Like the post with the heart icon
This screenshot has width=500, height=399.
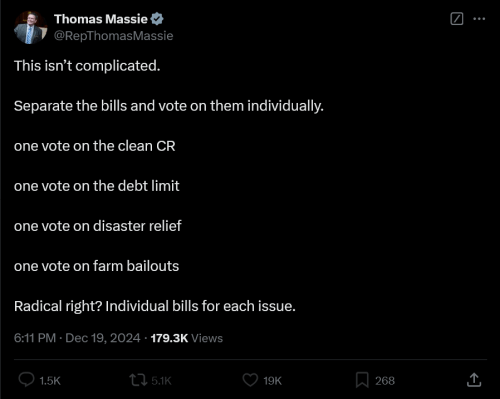point(250,380)
